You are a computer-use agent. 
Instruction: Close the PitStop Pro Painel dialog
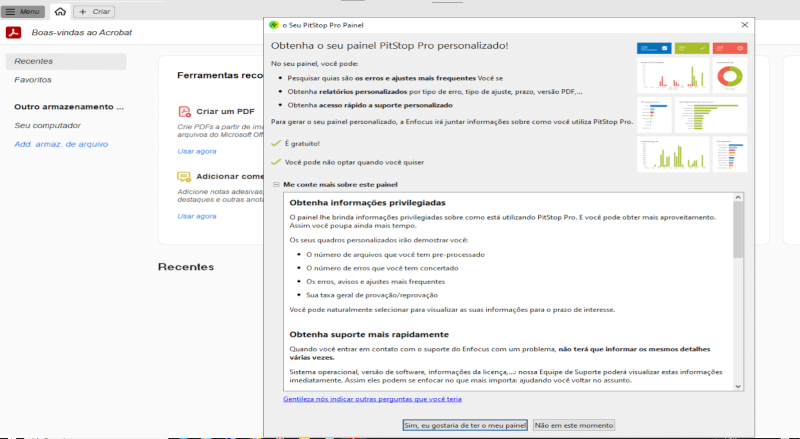click(746, 23)
